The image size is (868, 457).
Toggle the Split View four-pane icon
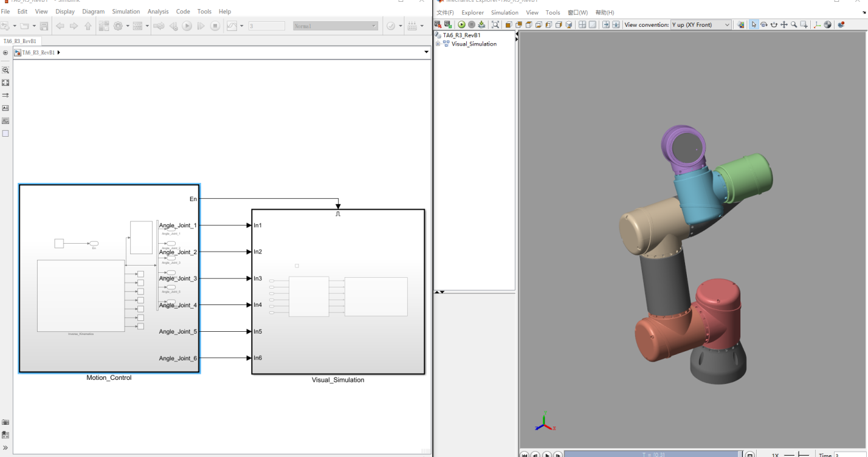582,25
